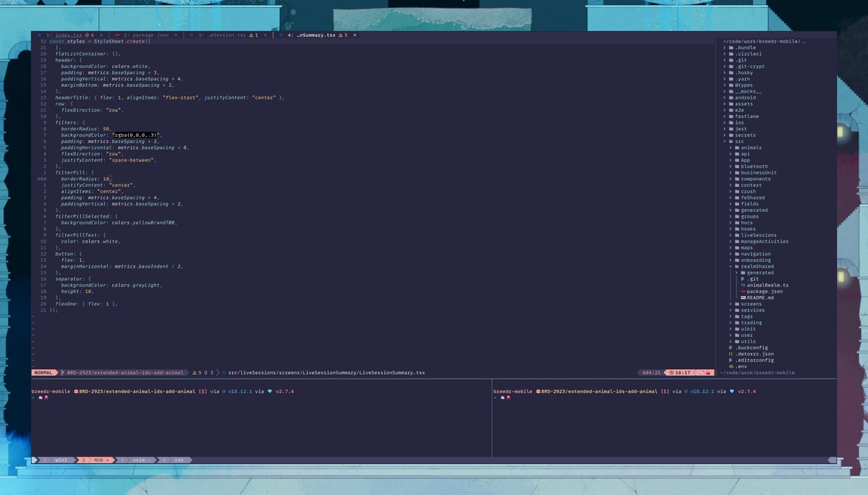Expand the .bundle folder chevron
Viewport: 868px width, 495px height.
pyautogui.click(x=724, y=47)
